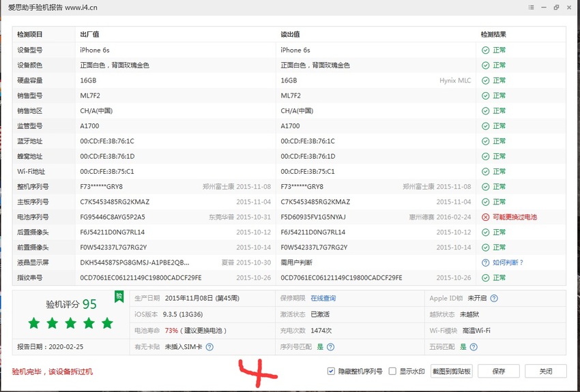Screen dimensions: 580x392
Task: Click the help icon beside 未插入SIM卡
Action: click(209, 347)
